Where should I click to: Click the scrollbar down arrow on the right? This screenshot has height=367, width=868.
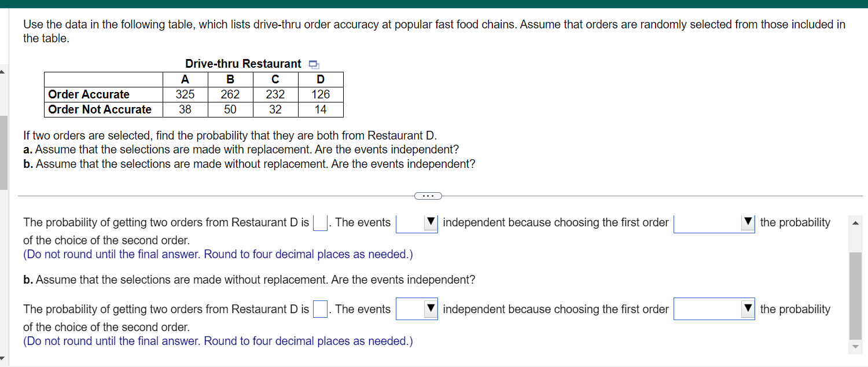pyautogui.click(x=855, y=347)
